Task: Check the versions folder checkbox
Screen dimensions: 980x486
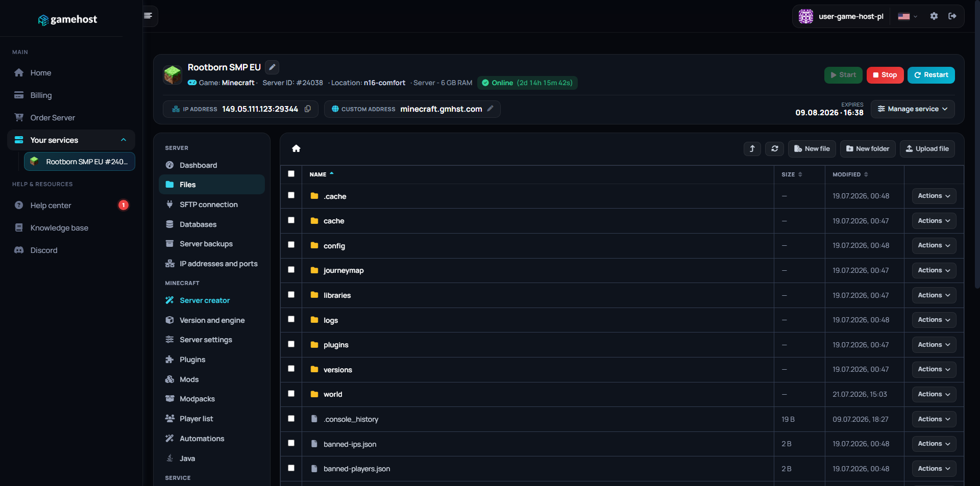Action: (x=291, y=369)
